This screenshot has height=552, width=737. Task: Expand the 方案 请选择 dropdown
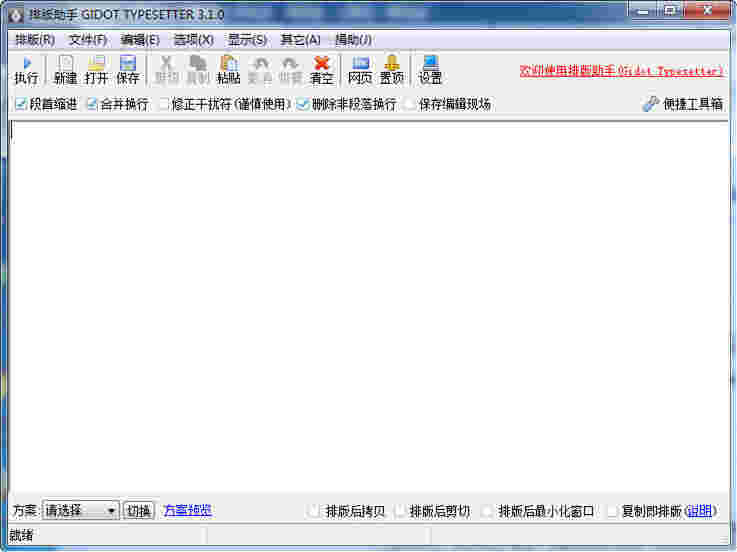coord(80,511)
